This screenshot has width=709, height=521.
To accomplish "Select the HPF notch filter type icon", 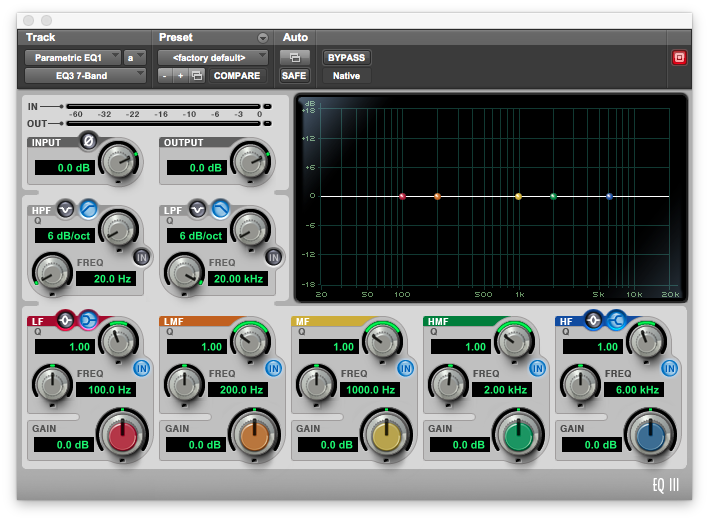I will pos(66,209).
